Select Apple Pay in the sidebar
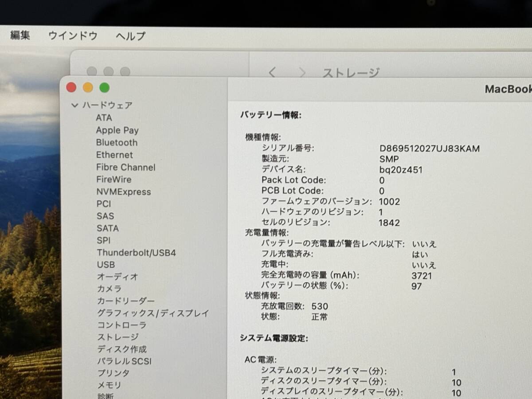 click(117, 130)
